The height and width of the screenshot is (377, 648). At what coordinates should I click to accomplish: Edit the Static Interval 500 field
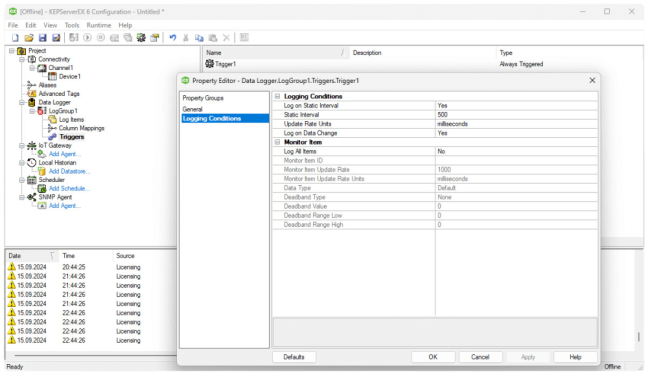point(516,115)
